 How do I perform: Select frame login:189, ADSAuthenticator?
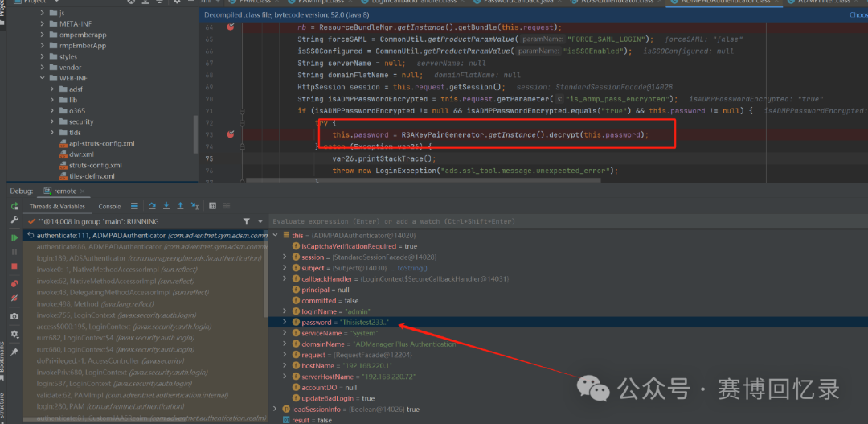point(143,258)
